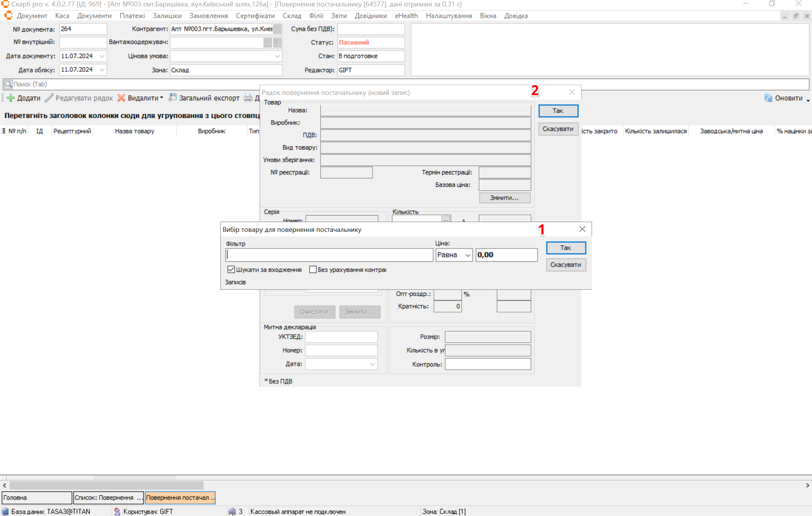Image resolution: width=812 pixels, height=516 pixels.
Task: Switch to the Головна tab
Action: coord(36,498)
